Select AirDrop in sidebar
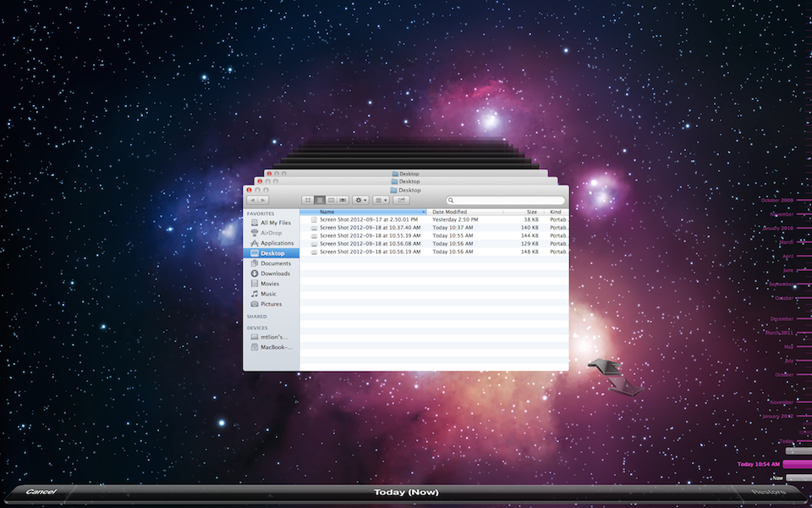This screenshot has height=508, width=812. (271, 234)
